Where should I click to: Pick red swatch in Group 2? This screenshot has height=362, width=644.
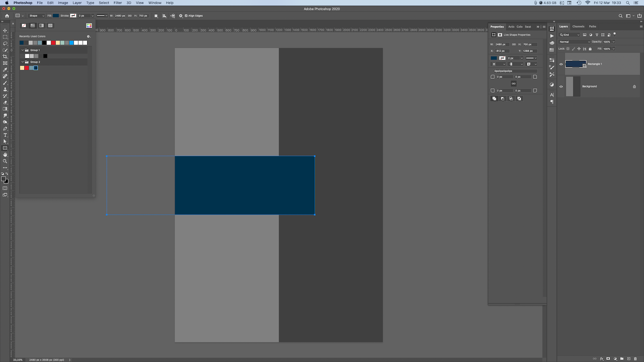click(x=27, y=68)
